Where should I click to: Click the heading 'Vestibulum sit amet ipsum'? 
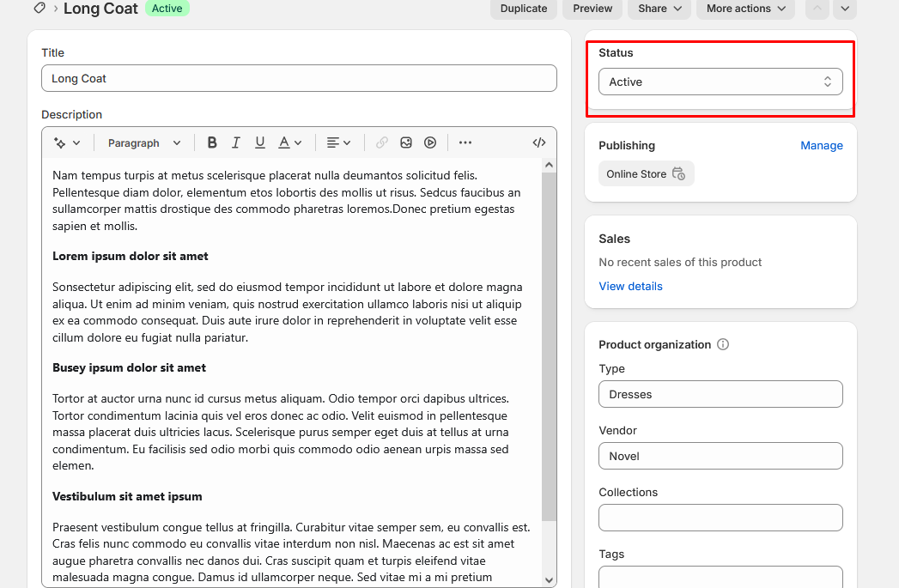tap(127, 496)
